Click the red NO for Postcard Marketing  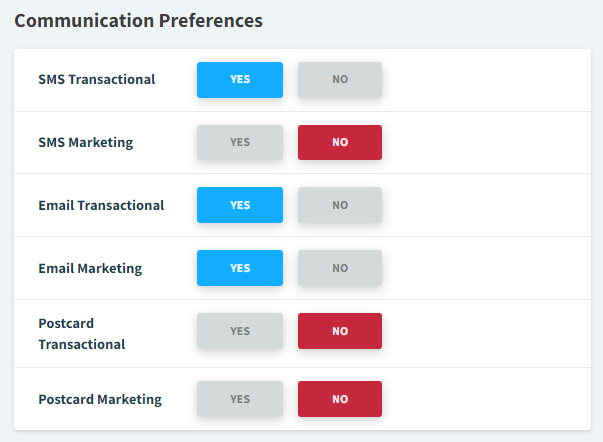pyautogui.click(x=340, y=399)
